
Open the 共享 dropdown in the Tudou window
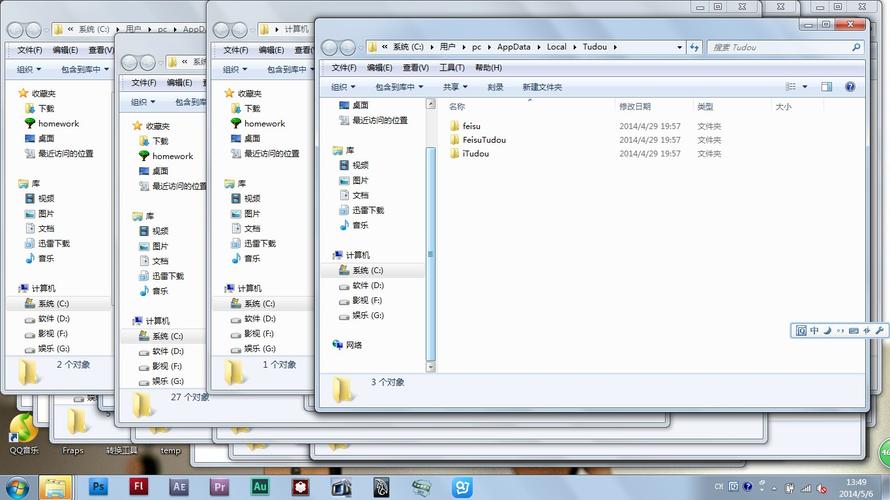click(x=455, y=87)
